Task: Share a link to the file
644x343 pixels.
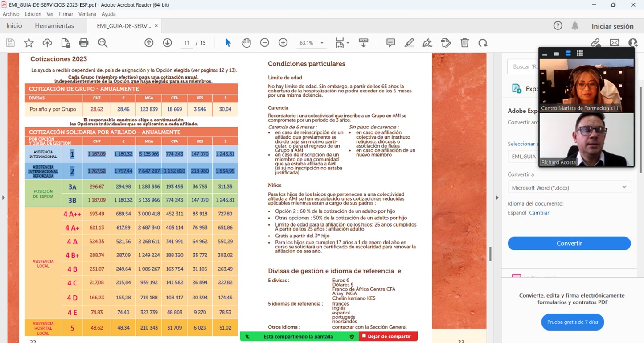Action: 596,43
